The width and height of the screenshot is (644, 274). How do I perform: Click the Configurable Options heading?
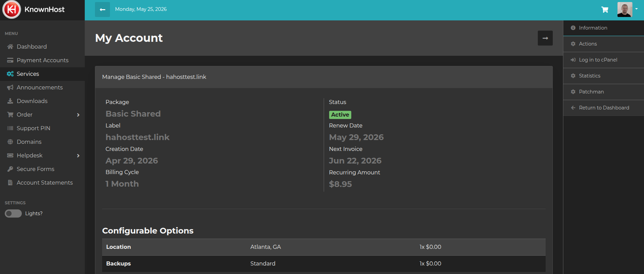(148, 231)
